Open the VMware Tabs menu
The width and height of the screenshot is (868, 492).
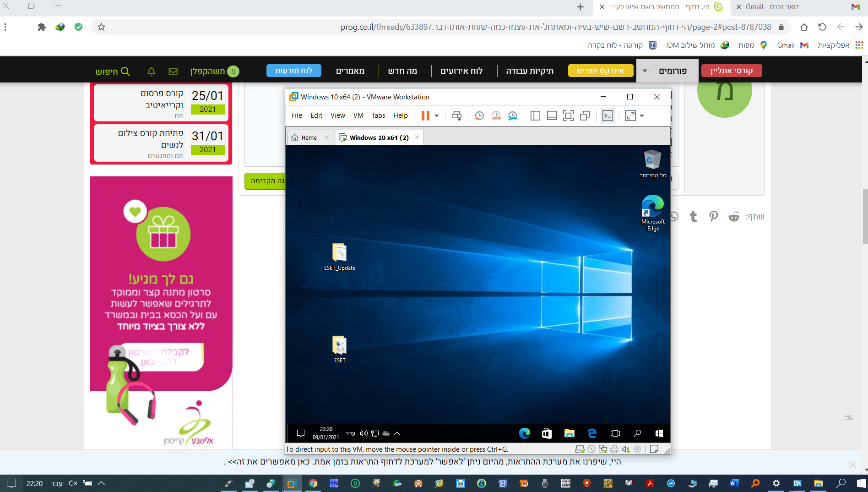378,115
